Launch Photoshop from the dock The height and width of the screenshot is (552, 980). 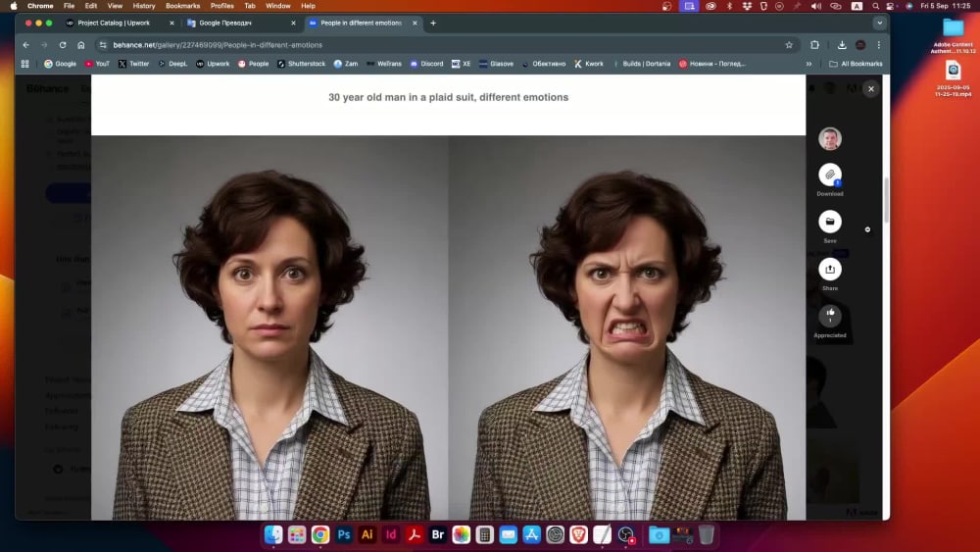pyautogui.click(x=344, y=535)
